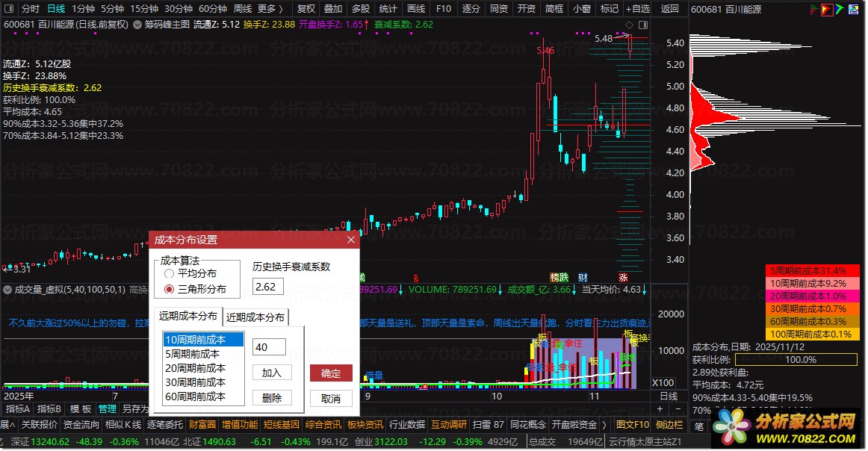Switch to 周线 period
The image size is (868, 451).
coord(243,9)
